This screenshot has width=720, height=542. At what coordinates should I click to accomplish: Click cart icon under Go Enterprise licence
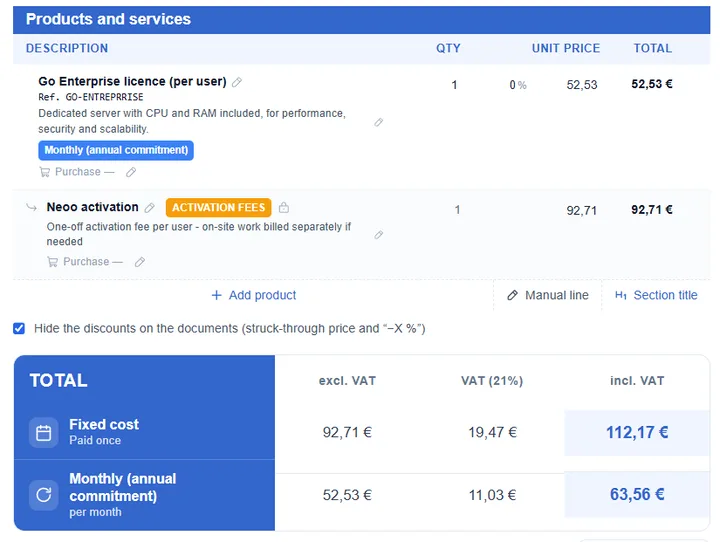coord(45,172)
